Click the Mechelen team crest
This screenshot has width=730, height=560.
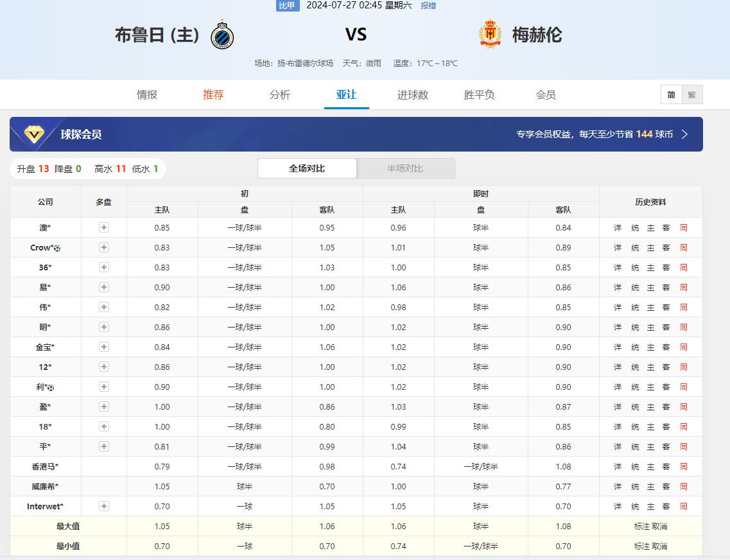(x=491, y=34)
